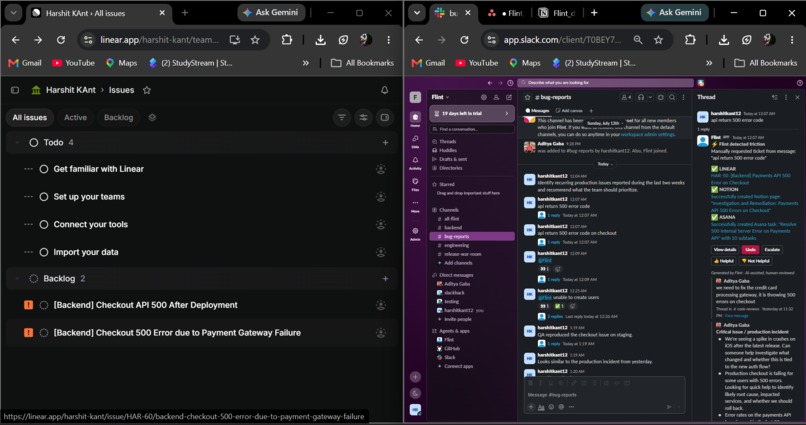Add issue to Backlog group with plus

tap(386, 279)
